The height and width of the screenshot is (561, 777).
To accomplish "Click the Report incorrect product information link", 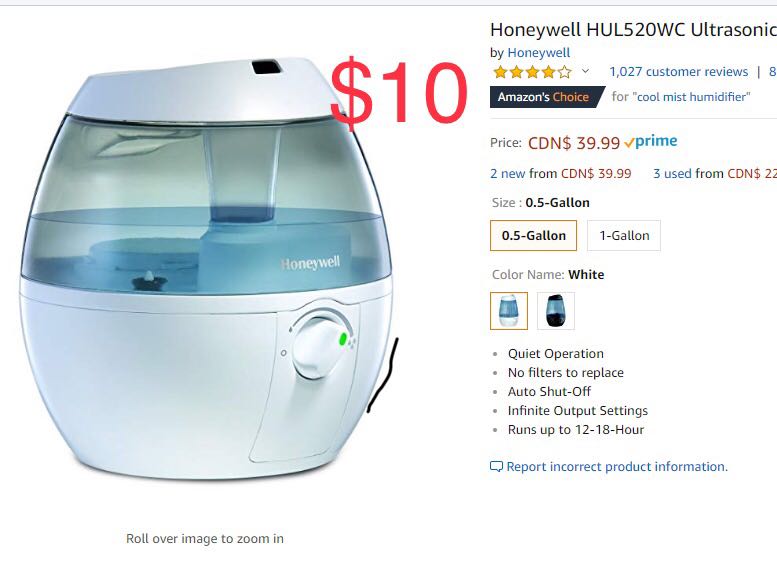I will click(x=617, y=466).
